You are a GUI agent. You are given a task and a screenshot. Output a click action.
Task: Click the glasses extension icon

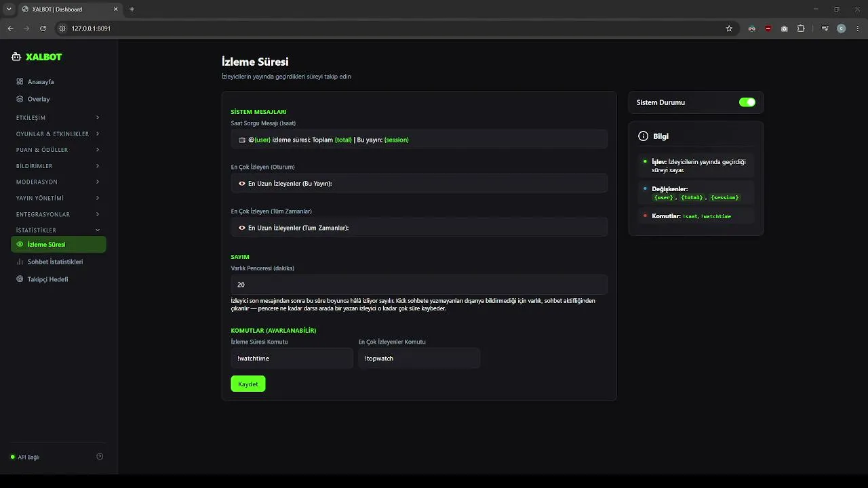pos(751,28)
